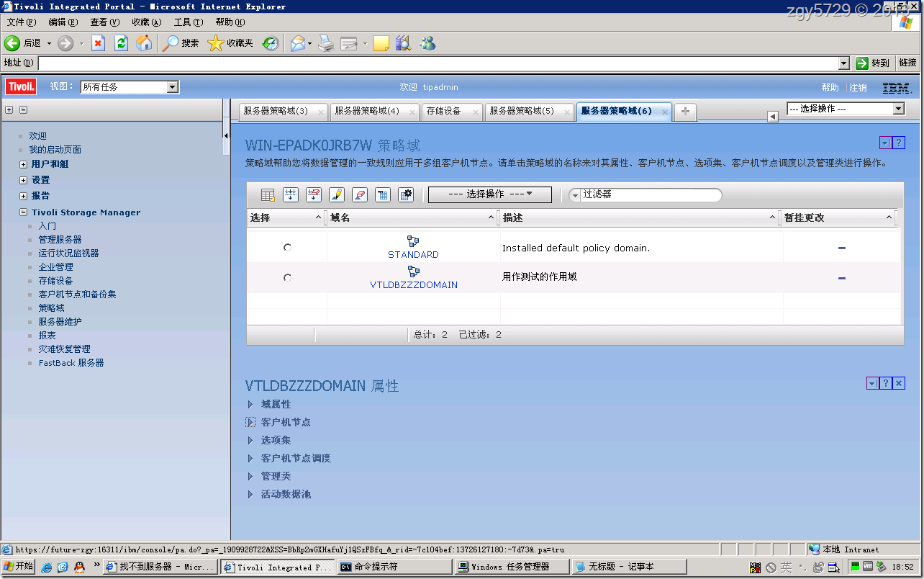Click the 帮助 help link in banner
This screenshot has height=579, width=924.
(x=830, y=88)
